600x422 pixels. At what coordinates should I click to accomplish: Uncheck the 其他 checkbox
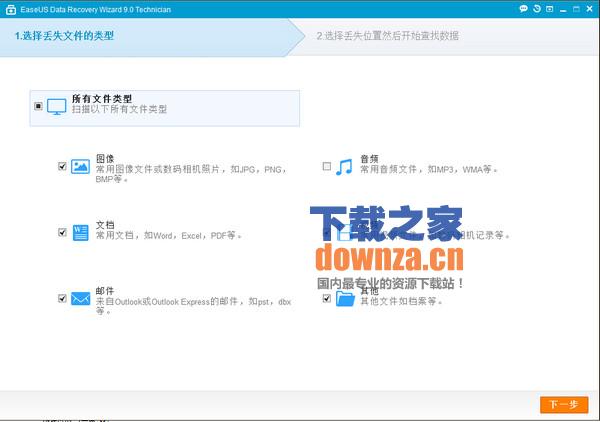[x=326, y=298]
